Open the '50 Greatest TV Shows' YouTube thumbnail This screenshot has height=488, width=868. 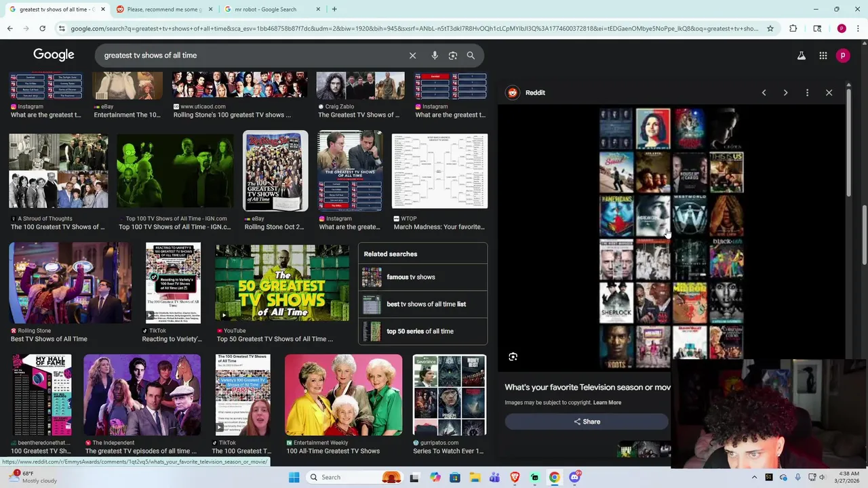pos(282,283)
